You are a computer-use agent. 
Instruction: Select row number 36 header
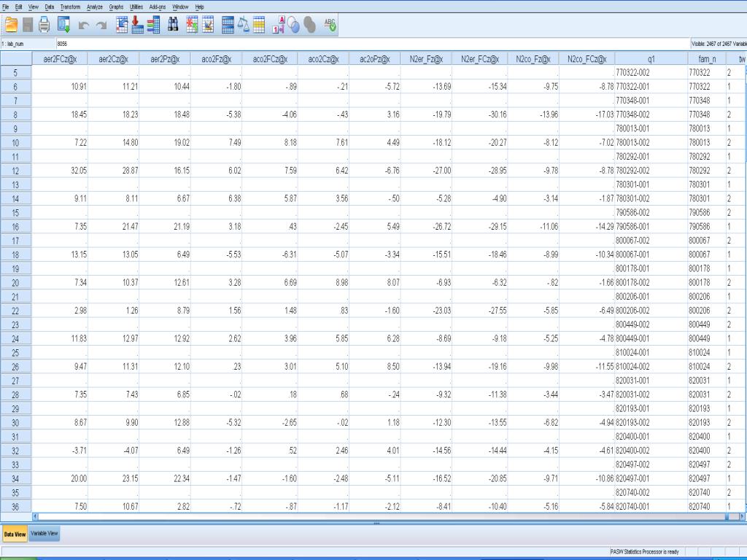pyautogui.click(x=16, y=507)
